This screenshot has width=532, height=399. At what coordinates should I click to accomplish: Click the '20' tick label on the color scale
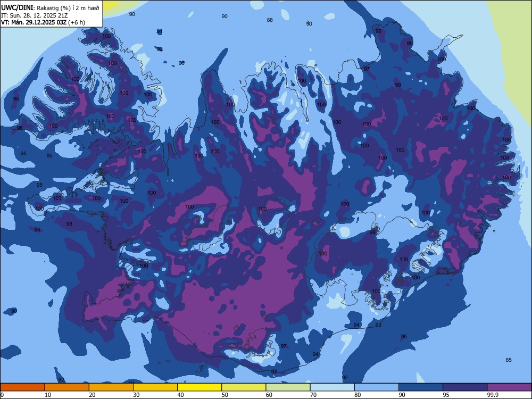click(92, 395)
